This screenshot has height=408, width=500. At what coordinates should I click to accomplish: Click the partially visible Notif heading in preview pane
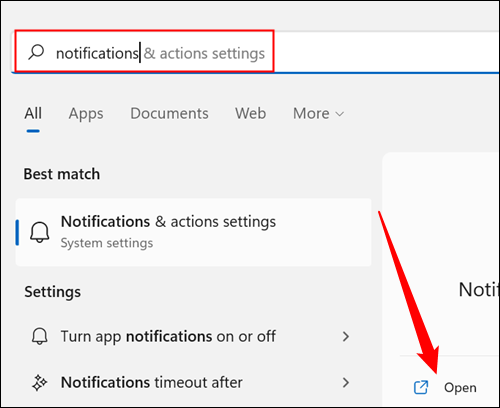point(479,289)
